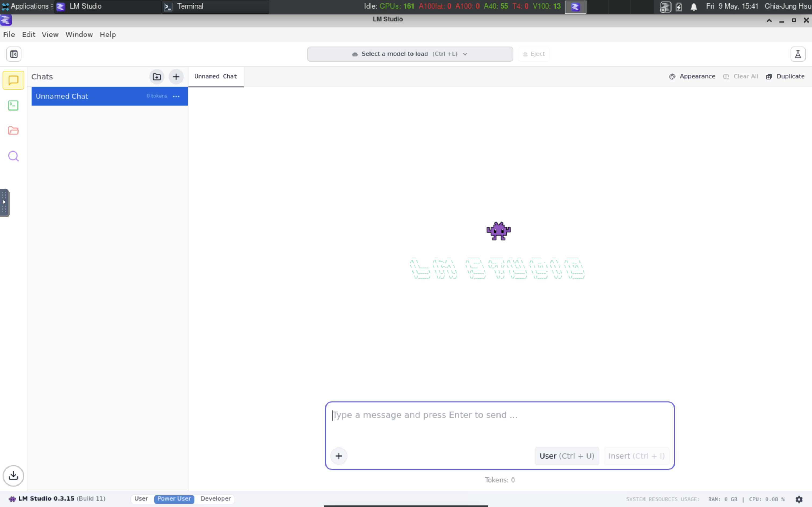The height and width of the screenshot is (507, 812).
Task: Expand the collapsed side drawer handle
Action: click(x=4, y=203)
